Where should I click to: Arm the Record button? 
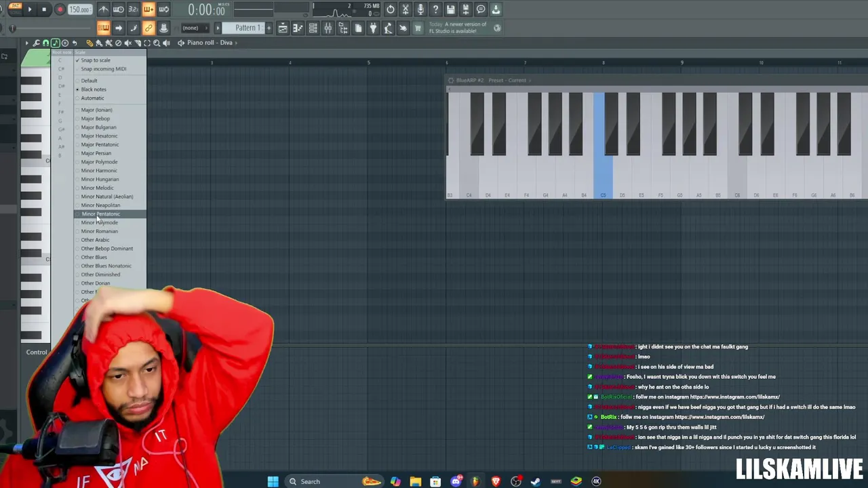pyautogui.click(x=60, y=9)
